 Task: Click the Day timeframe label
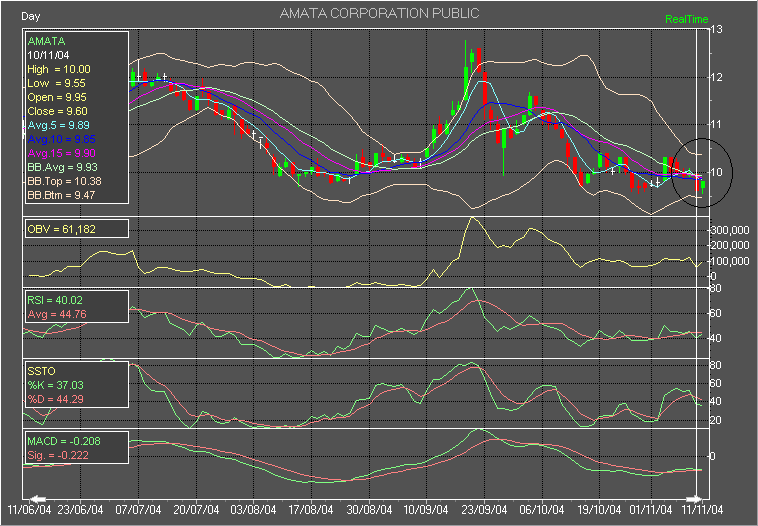(x=30, y=16)
